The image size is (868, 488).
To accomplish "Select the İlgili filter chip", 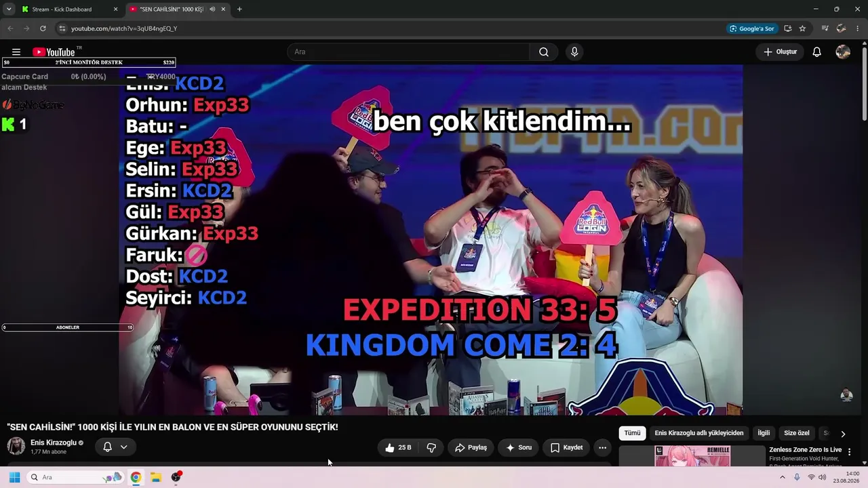I will click(764, 433).
